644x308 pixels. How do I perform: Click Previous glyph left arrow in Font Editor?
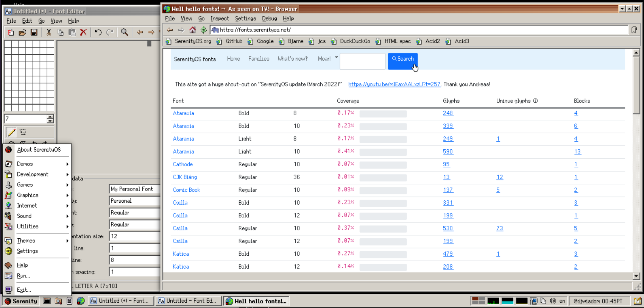[x=140, y=32]
